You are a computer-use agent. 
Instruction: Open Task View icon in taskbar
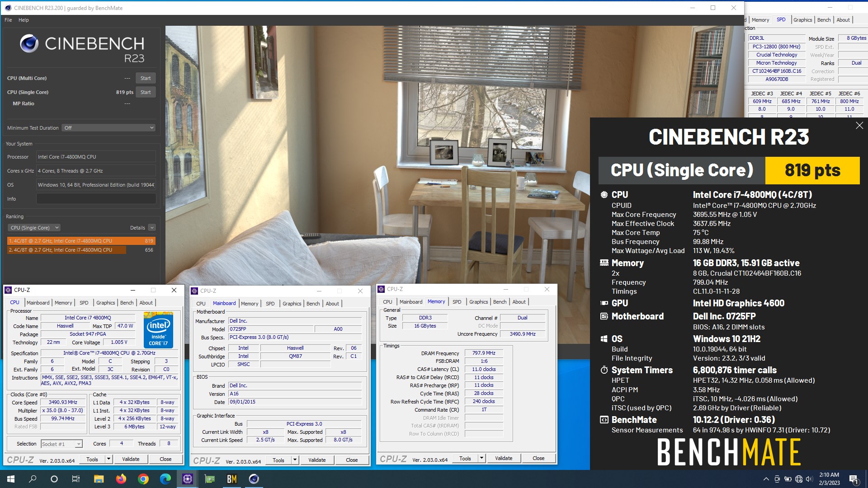pyautogui.click(x=76, y=479)
